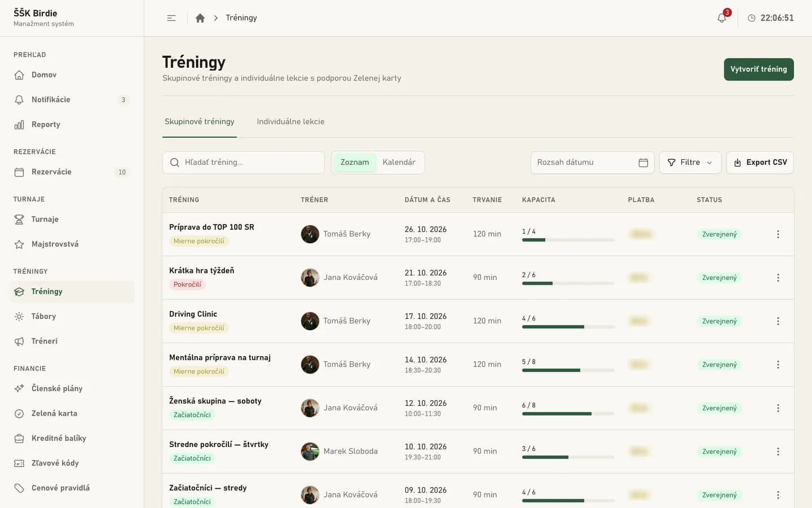
Task: Sort by the DÁTUM A ČAS column header
Action: click(427, 200)
